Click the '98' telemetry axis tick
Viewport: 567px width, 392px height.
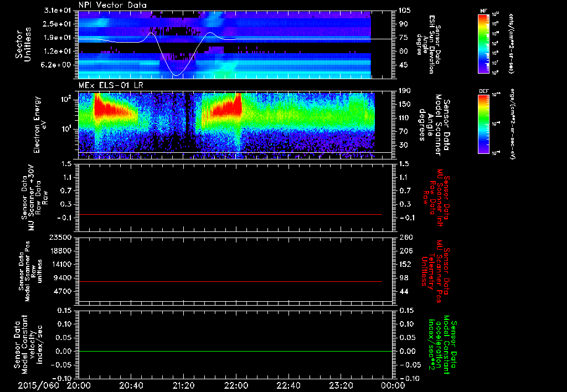click(404, 278)
